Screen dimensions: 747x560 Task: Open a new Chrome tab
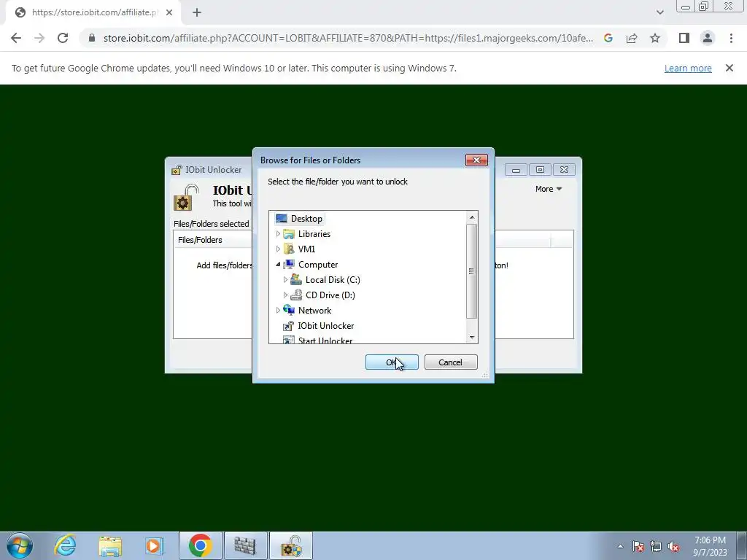click(197, 12)
